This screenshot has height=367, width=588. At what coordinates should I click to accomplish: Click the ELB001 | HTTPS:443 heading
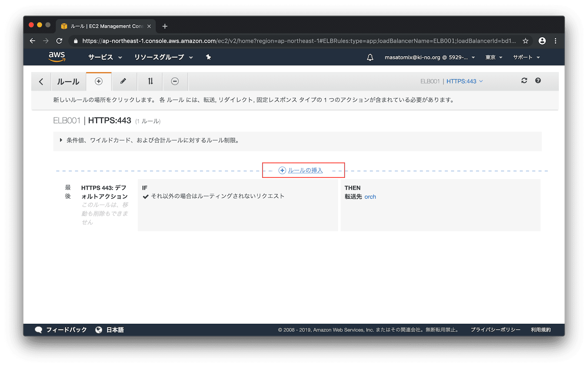point(92,121)
